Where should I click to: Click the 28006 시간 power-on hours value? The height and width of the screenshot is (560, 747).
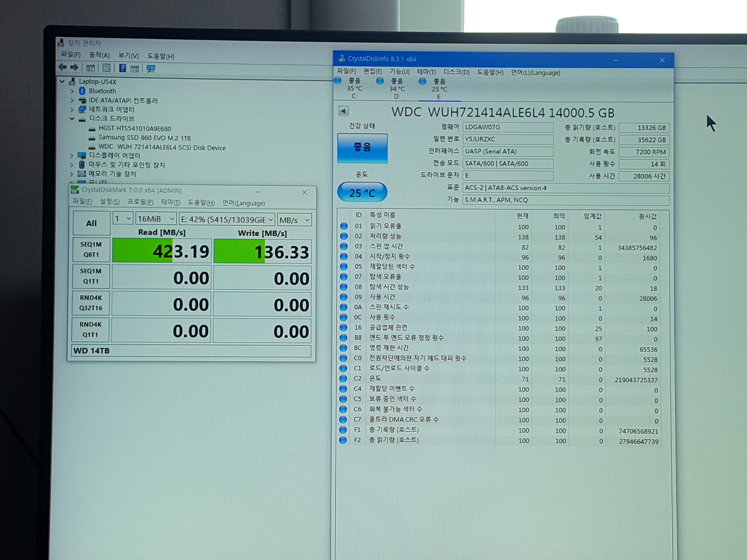coord(644,176)
